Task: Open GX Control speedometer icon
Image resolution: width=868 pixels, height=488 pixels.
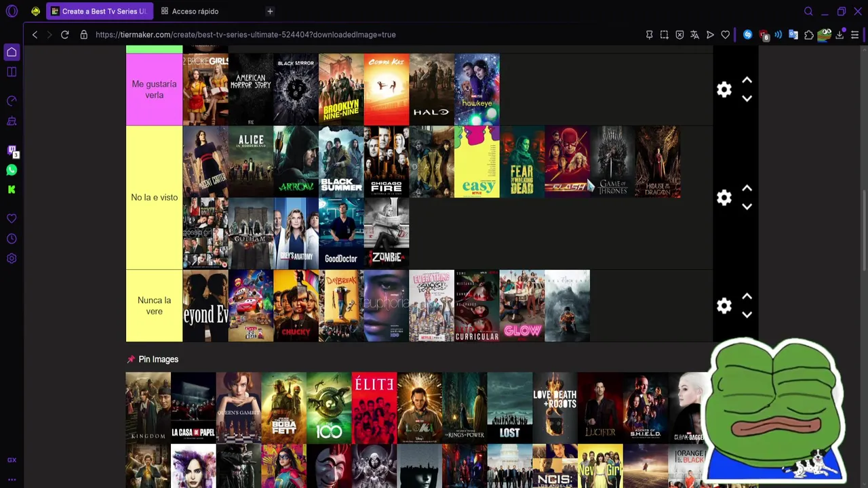Action: point(12,101)
